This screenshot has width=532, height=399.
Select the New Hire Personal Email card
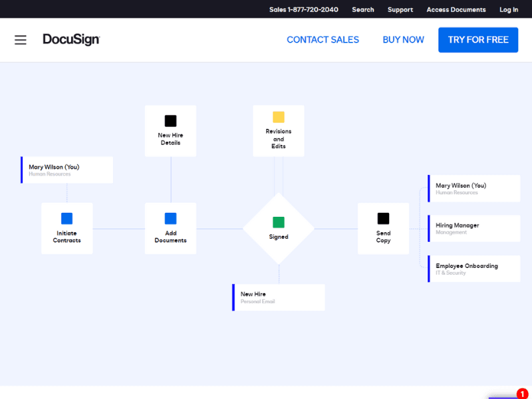[278, 297]
